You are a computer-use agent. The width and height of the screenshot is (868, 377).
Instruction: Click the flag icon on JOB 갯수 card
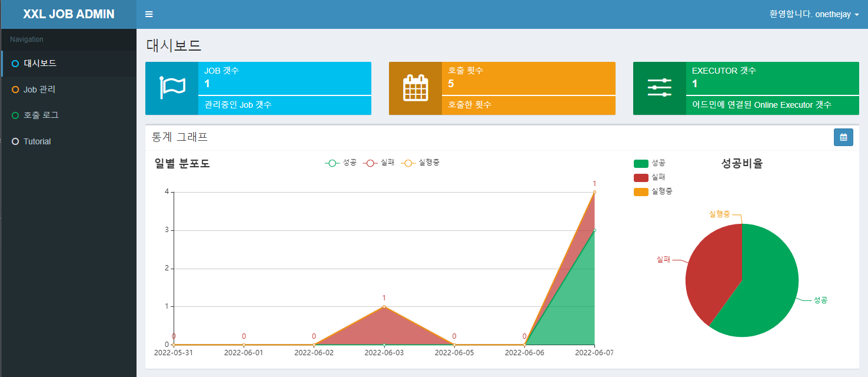tap(172, 88)
